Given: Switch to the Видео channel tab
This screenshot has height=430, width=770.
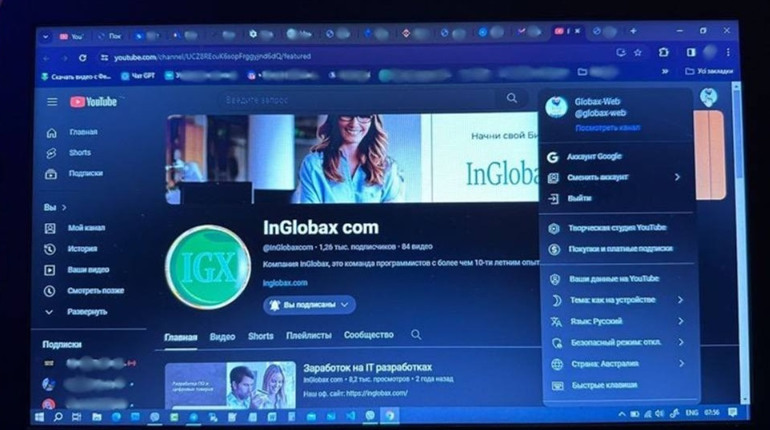Looking at the screenshot, I should (222, 336).
